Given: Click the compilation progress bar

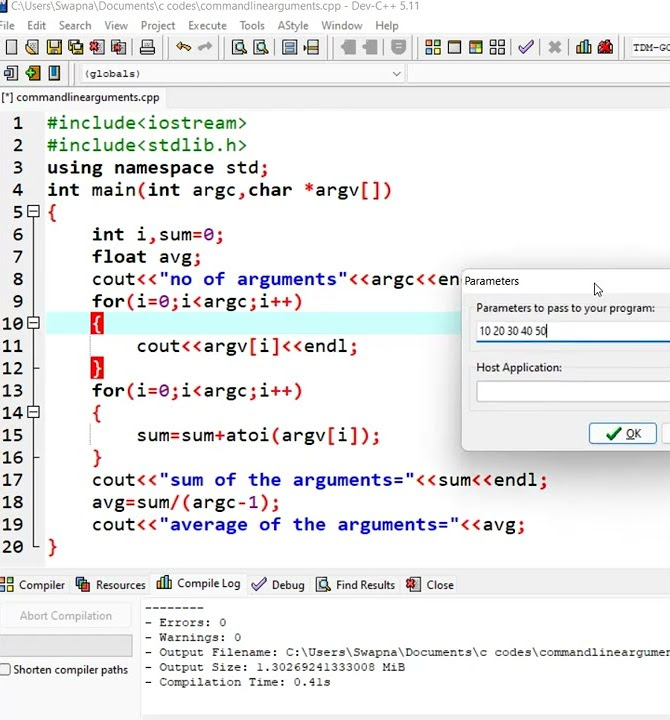Looking at the screenshot, I should click(x=66, y=646).
